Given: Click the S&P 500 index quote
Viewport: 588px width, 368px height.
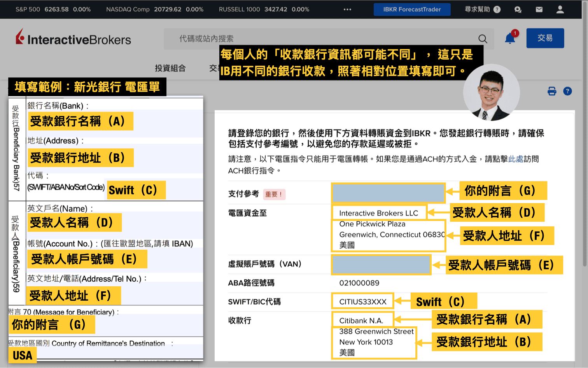Looking at the screenshot, I should pyautogui.click(x=53, y=9).
